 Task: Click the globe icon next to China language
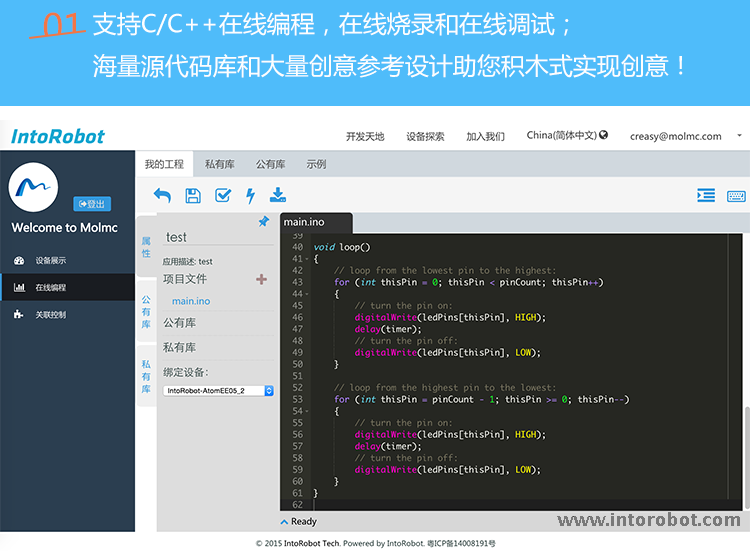click(604, 135)
